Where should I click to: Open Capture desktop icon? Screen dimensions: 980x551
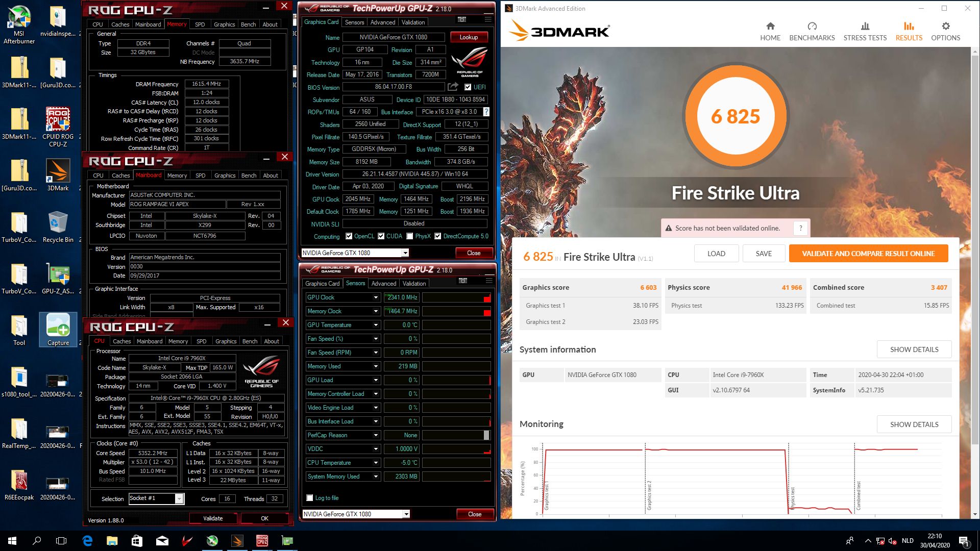pyautogui.click(x=58, y=330)
